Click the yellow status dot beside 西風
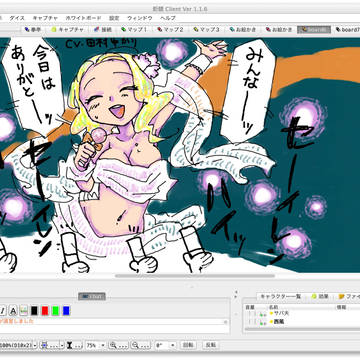 [271, 322]
